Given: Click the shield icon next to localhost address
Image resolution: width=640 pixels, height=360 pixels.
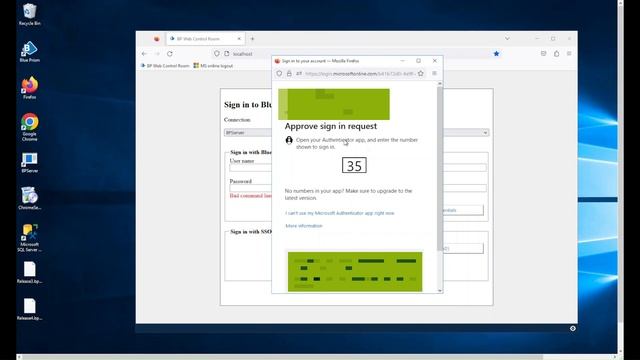Looking at the screenshot, I should 217,53.
